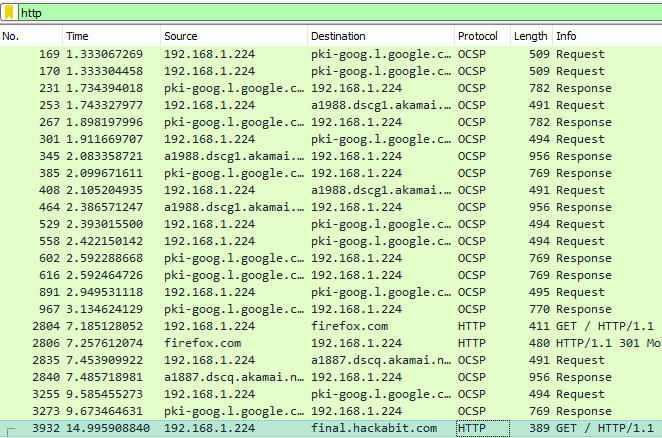662x438 pixels.
Task: Select packet 169 OCSP Request row
Action: pos(330,54)
